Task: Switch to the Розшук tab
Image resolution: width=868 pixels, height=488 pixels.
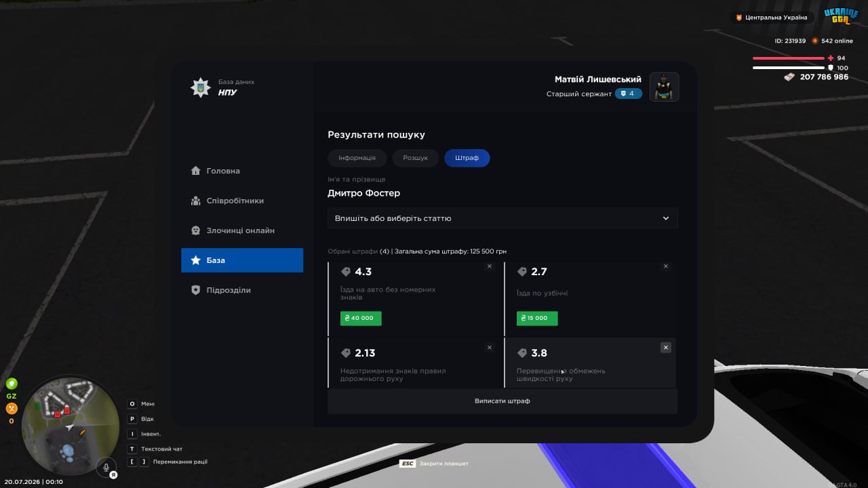Action: click(416, 158)
